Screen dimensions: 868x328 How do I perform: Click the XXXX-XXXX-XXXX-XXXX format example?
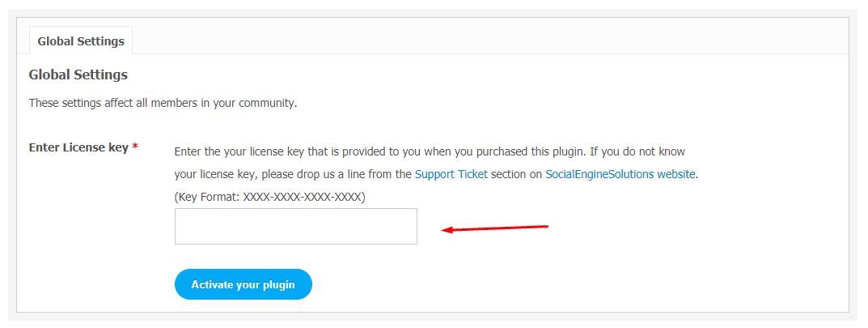pyautogui.click(x=303, y=197)
